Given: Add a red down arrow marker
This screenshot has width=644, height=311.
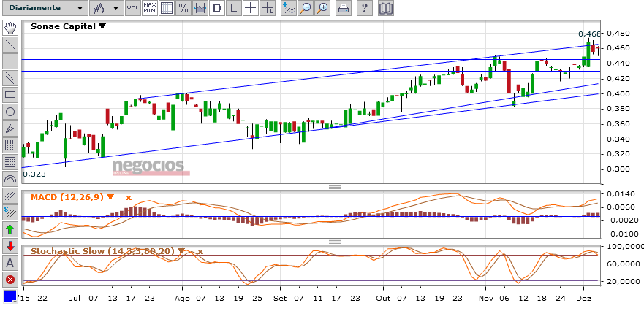Looking at the screenshot, I should [10, 246].
